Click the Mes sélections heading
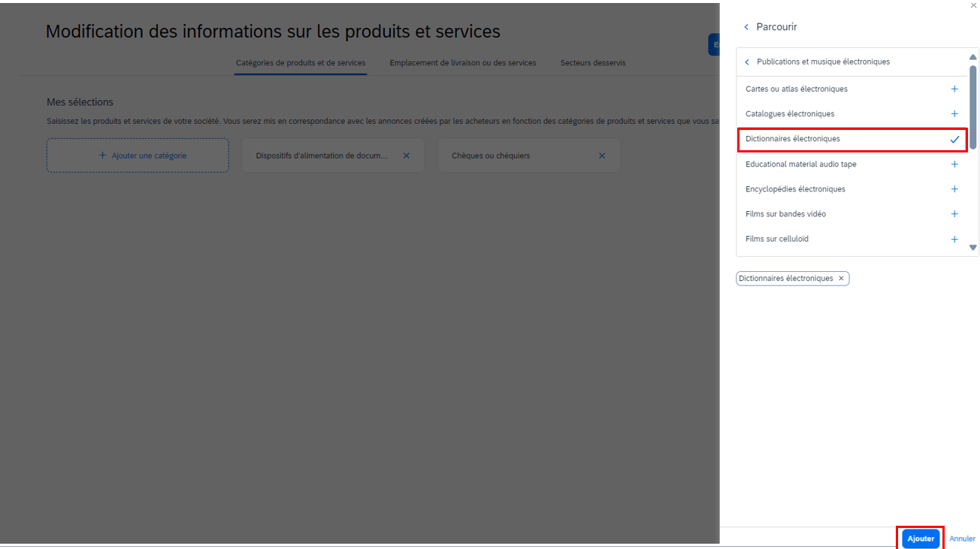980x549 pixels. point(80,102)
